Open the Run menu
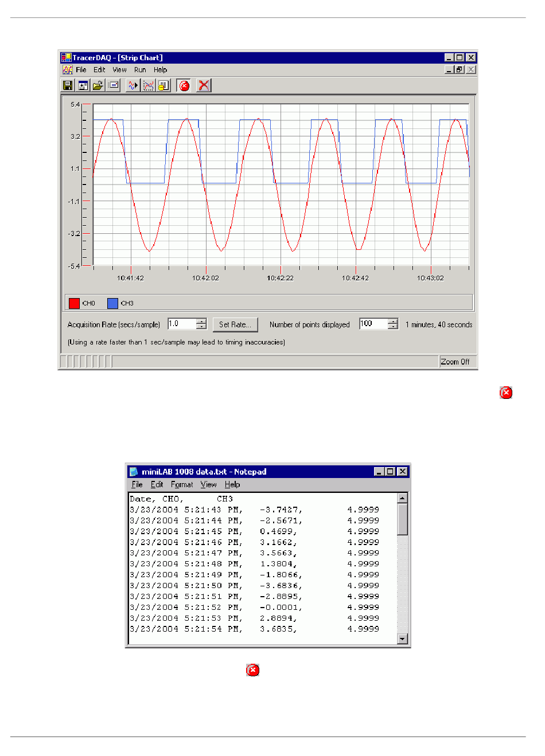 140,70
